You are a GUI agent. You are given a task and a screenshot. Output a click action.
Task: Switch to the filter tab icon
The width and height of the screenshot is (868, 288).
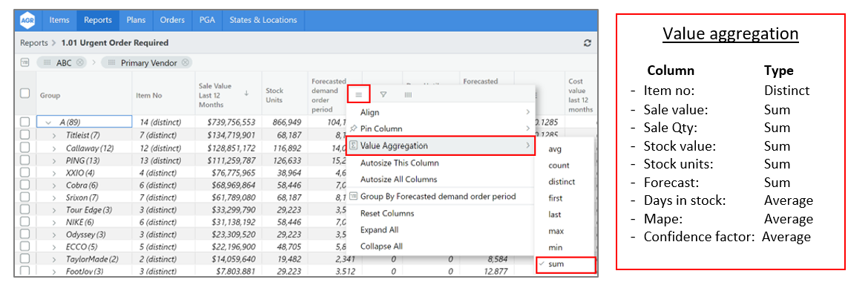tap(383, 95)
